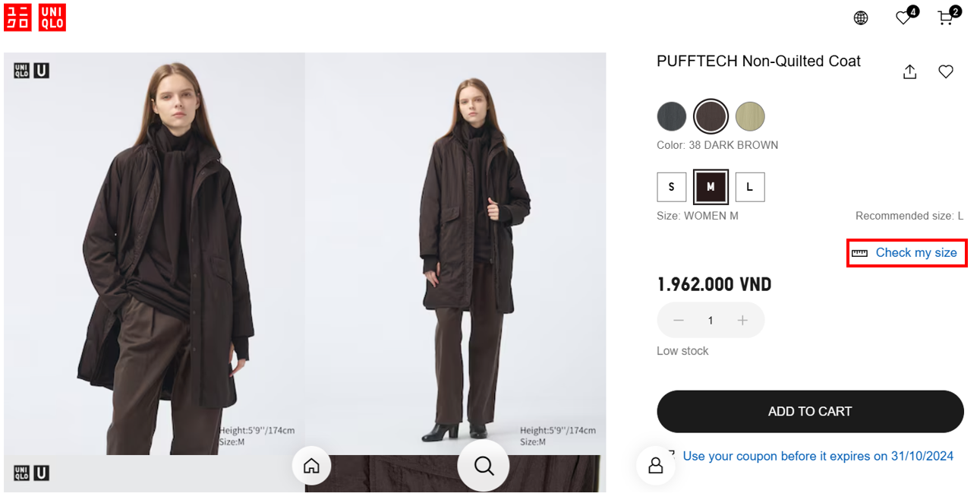The height and width of the screenshot is (503, 980).
Task: Open the floating search button
Action: point(484,466)
